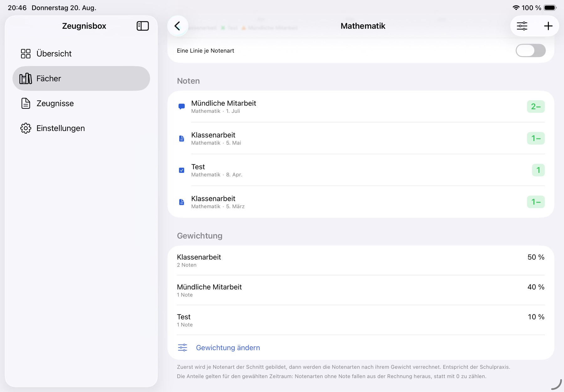The image size is (564, 392).
Task: Click the 10 % weighting value
Action: pyautogui.click(x=536, y=317)
